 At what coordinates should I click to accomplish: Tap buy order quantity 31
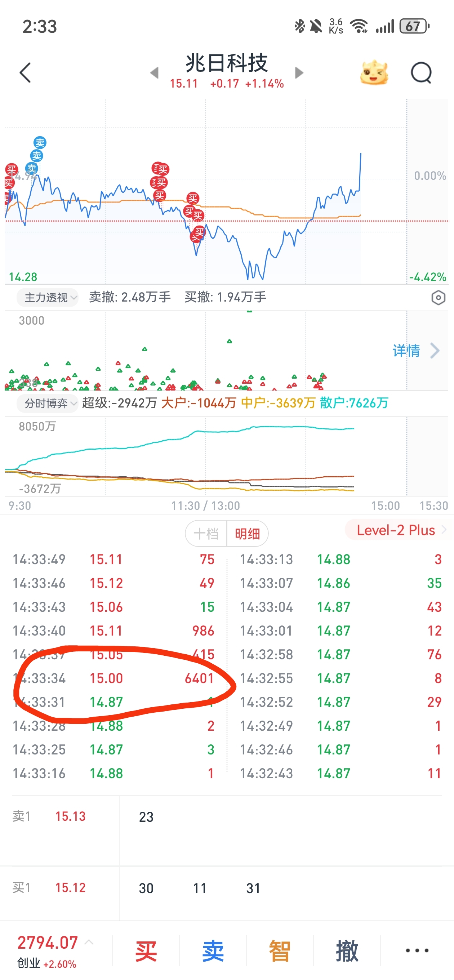(253, 888)
